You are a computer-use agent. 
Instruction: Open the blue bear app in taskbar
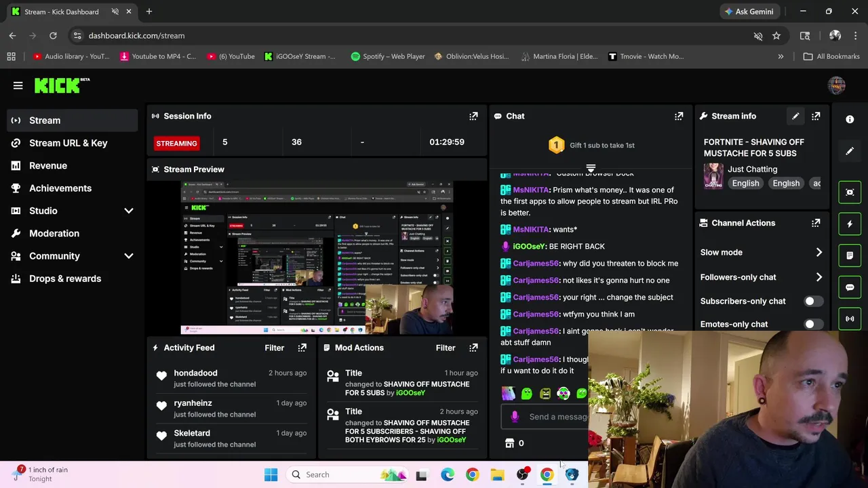click(x=572, y=474)
